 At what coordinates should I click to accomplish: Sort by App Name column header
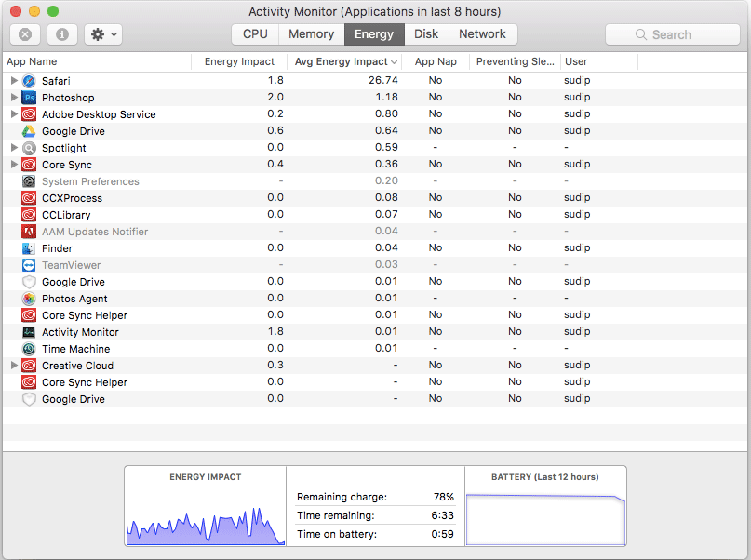click(x=97, y=61)
